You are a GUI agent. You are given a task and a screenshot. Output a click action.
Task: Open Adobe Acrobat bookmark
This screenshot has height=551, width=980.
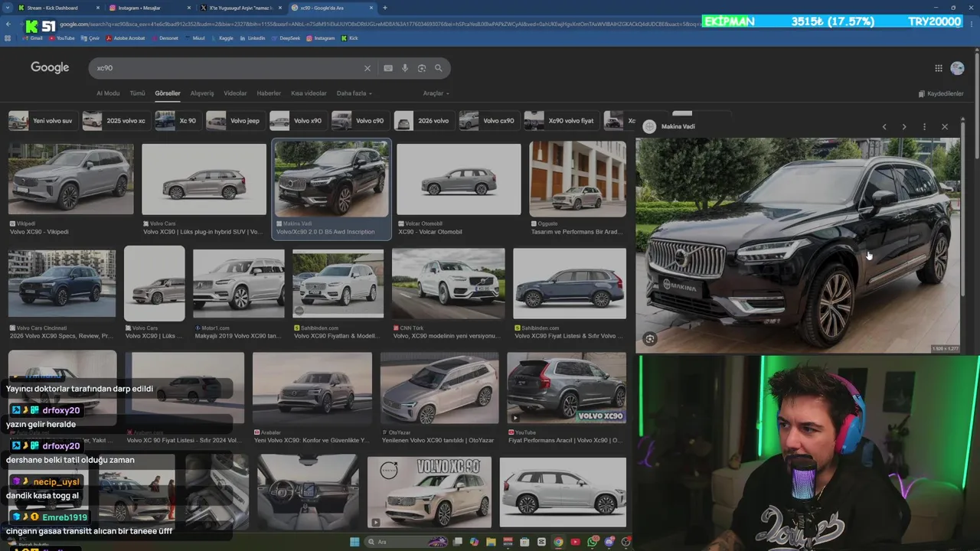pyautogui.click(x=126, y=38)
